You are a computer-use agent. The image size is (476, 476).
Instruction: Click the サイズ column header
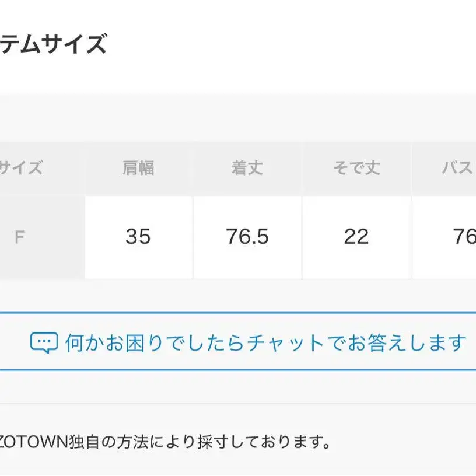coord(20,168)
